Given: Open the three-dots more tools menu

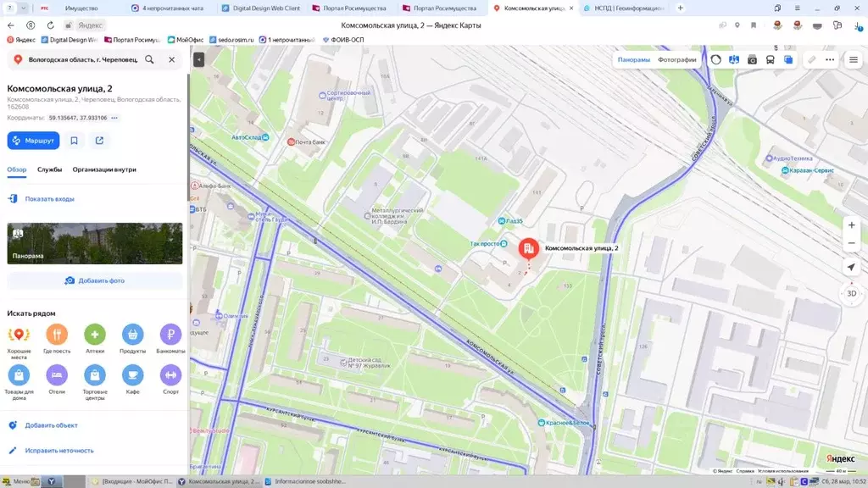Looking at the screenshot, I should pyautogui.click(x=830, y=59).
